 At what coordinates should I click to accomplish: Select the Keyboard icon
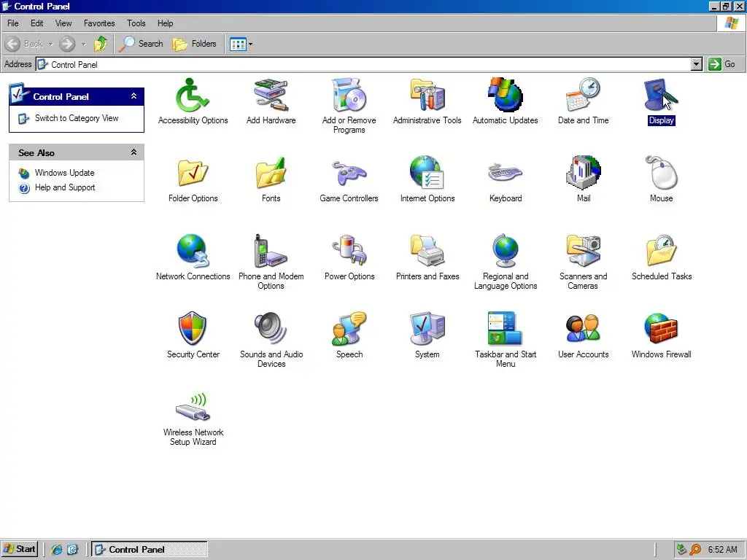pyautogui.click(x=505, y=173)
